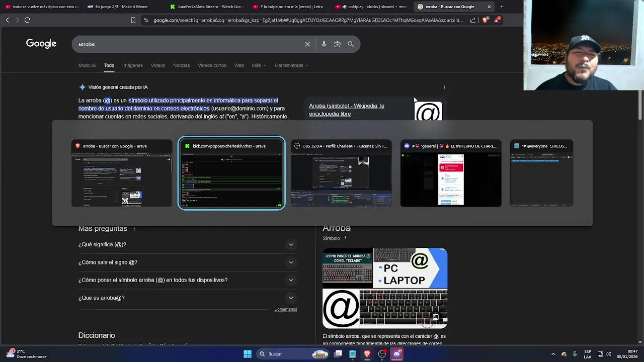Clear the search box with the X icon

[x=307, y=44]
